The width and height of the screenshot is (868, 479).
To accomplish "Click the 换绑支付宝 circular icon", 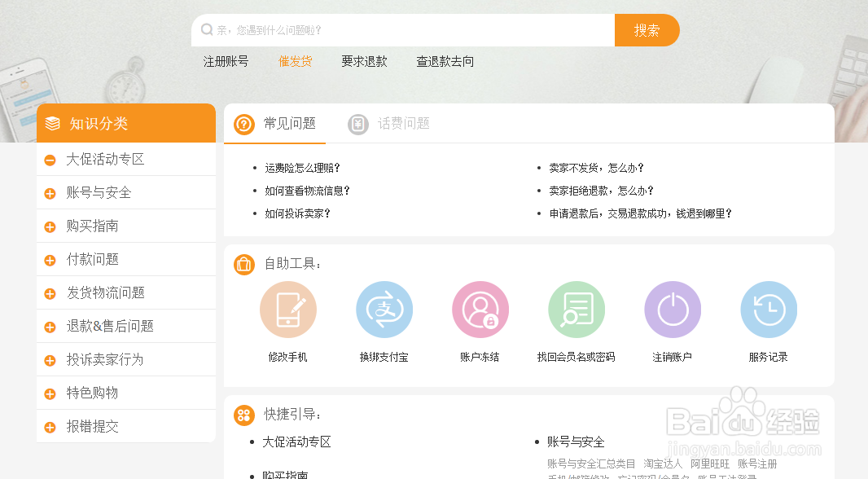I will coord(384,310).
